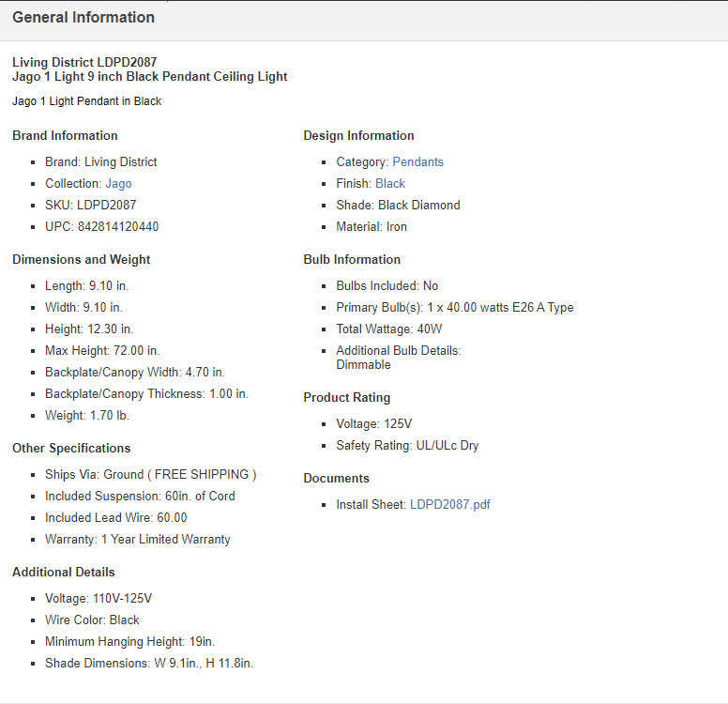Click the Bulb Information heading
Screen dimensions: 728x704
pyautogui.click(x=352, y=260)
